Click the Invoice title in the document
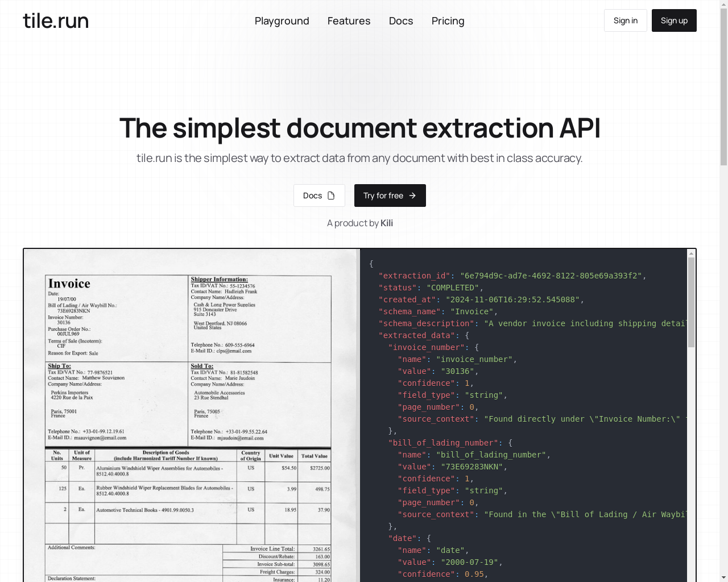Screen dimensions: 728x582 (x=69, y=284)
